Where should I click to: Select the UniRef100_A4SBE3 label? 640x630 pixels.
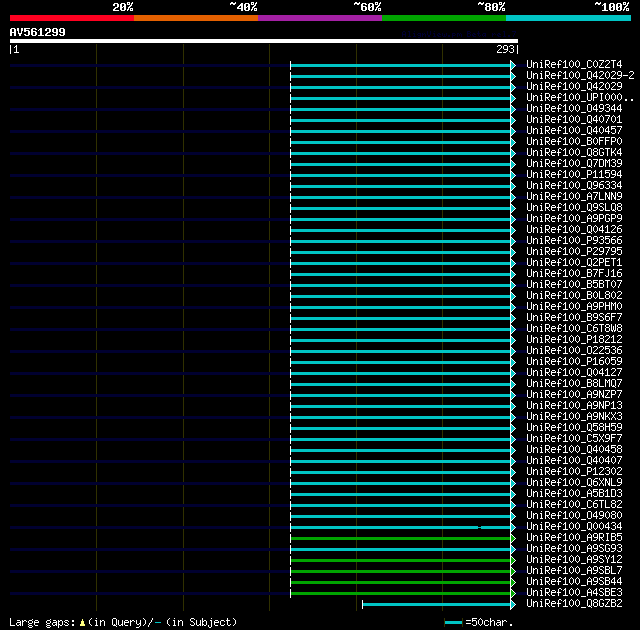click(574, 593)
